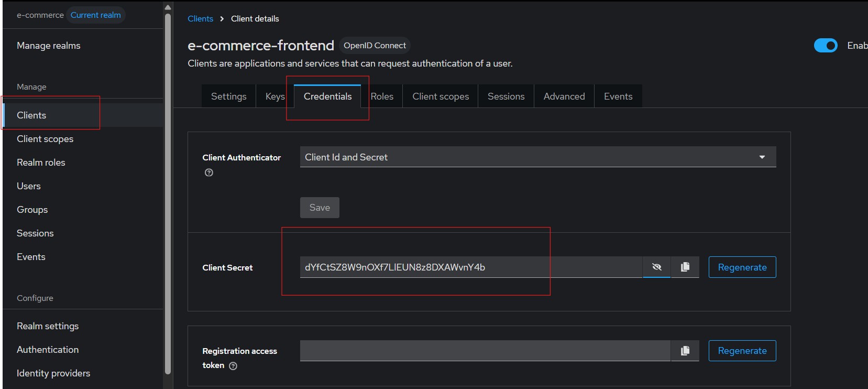The height and width of the screenshot is (389, 868).
Task: Regenerate the client secret
Action: click(742, 267)
